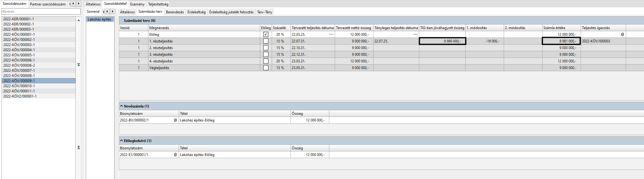Select the Lakoház építés item

click(x=100, y=19)
